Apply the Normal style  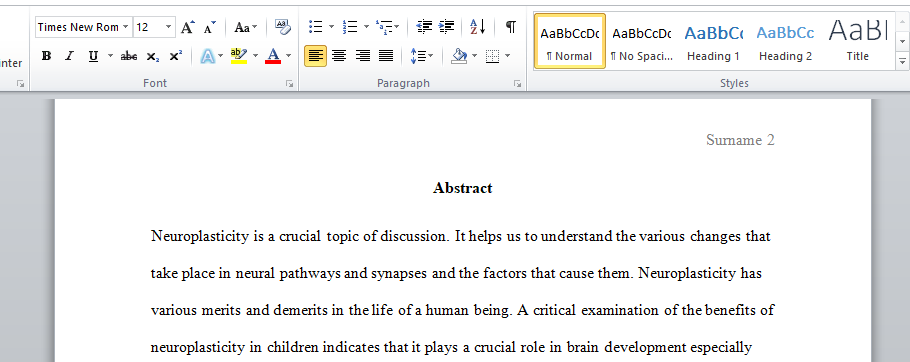pyautogui.click(x=569, y=41)
